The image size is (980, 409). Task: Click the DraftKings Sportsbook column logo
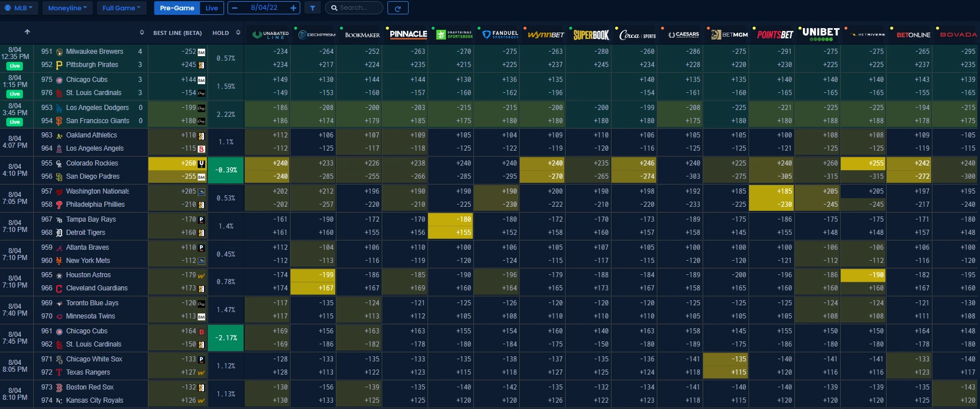point(454,35)
